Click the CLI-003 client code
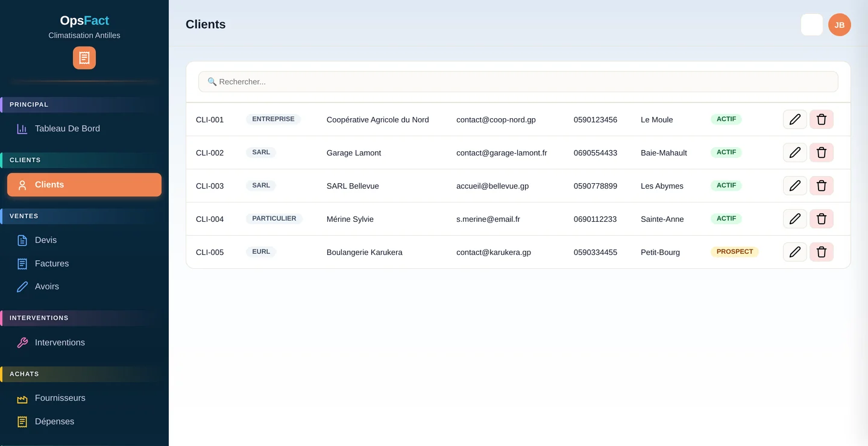 coord(210,186)
